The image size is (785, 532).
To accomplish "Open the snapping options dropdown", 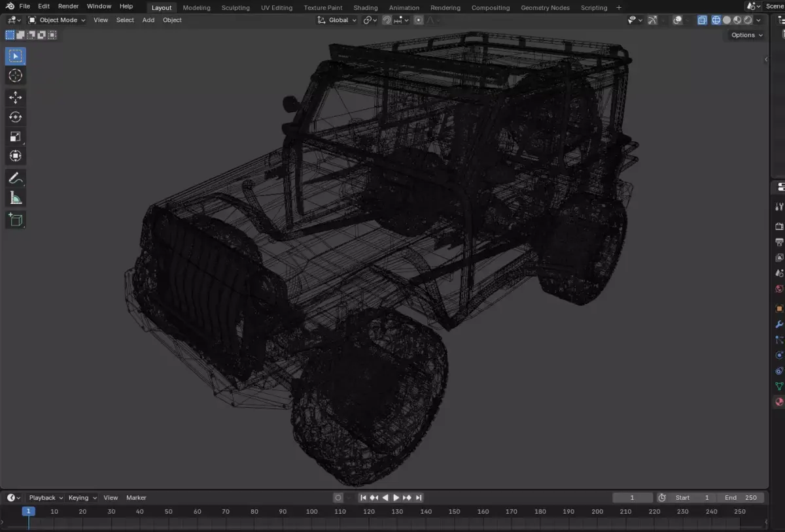I will pyautogui.click(x=401, y=20).
